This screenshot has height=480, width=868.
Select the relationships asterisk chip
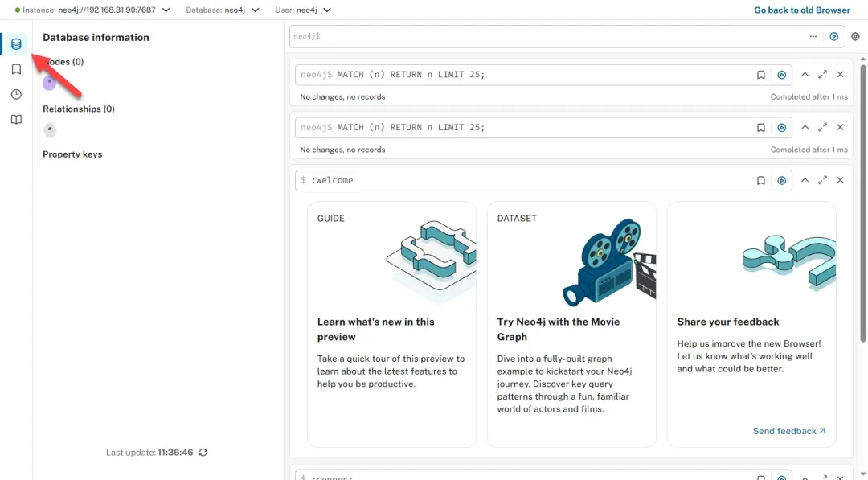tap(50, 130)
